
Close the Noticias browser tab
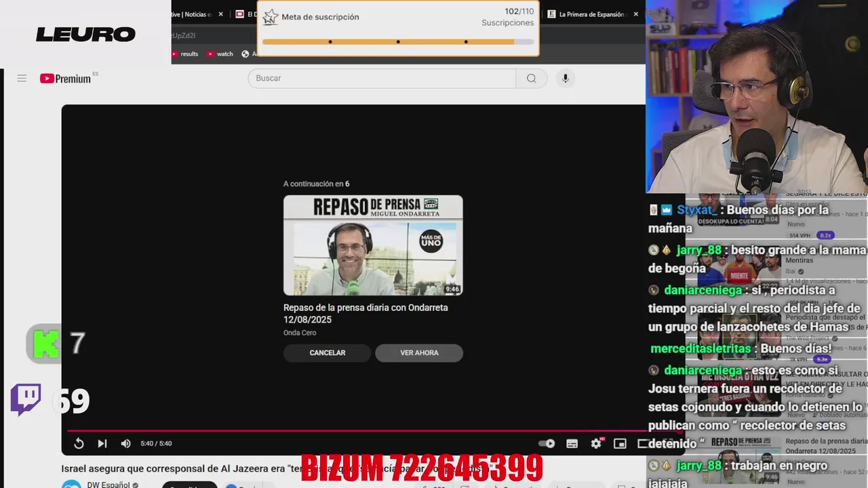[x=220, y=14]
